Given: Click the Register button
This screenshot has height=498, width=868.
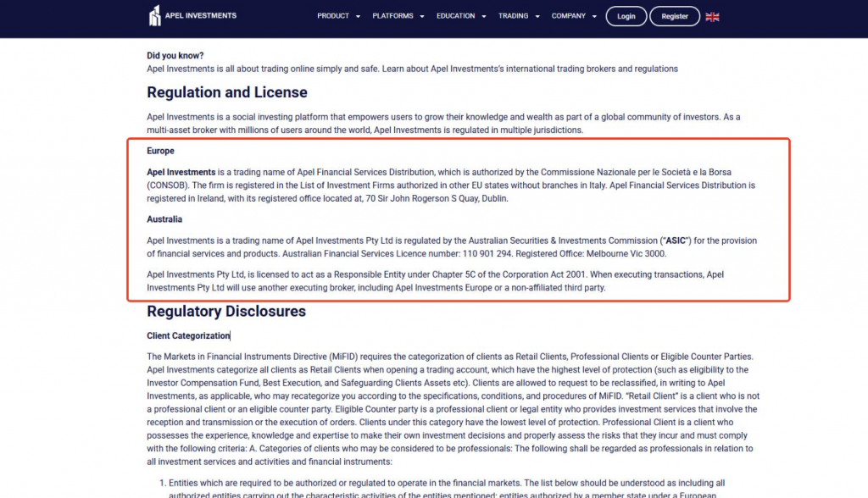Looking at the screenshot, I should point(674,16).
